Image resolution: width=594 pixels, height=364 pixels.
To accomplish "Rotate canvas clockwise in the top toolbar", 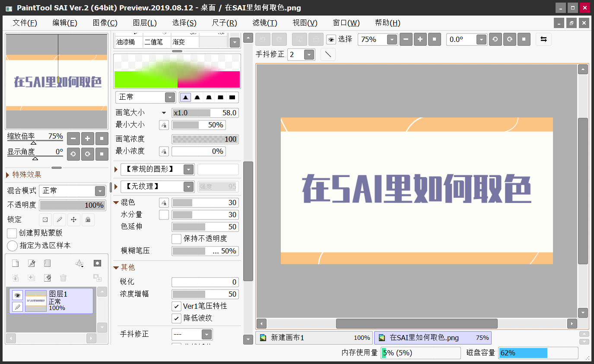I will coord(510,39).
